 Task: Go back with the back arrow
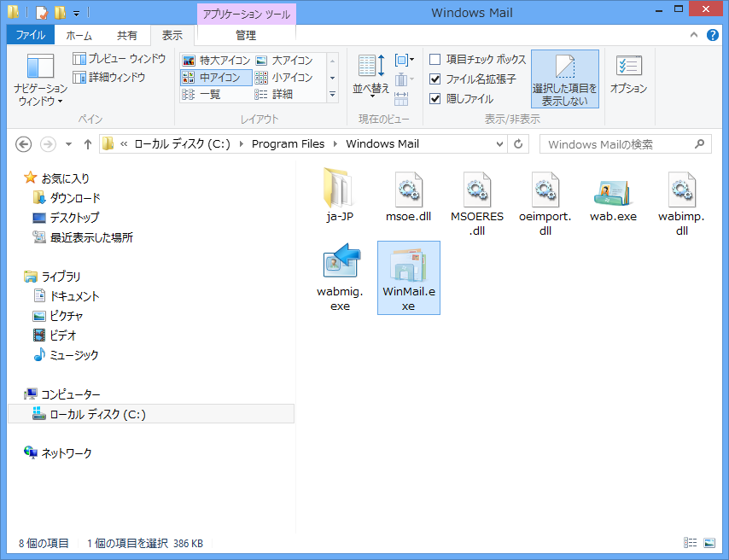tap(23, 144)
